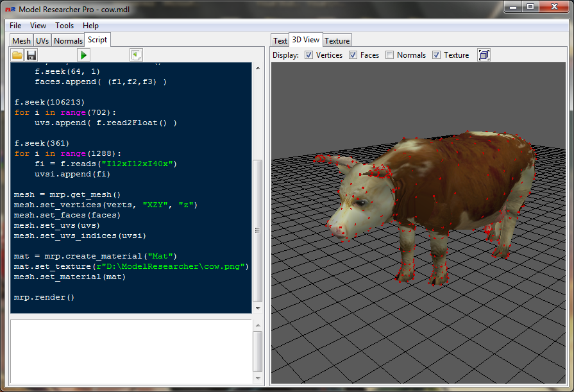Click the 'f.seek(361)' script line
Viewport: 574px width, 392px height.
(x=41, y=143)
